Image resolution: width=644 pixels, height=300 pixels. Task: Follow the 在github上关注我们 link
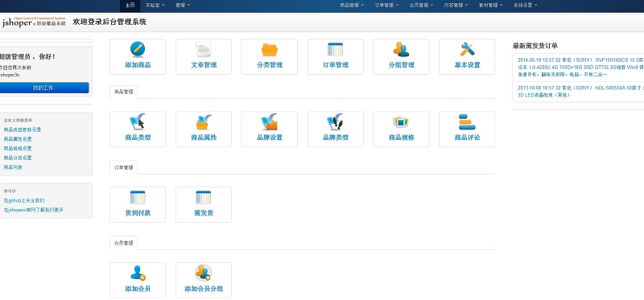pyautogui.click(x=24, y=201)
